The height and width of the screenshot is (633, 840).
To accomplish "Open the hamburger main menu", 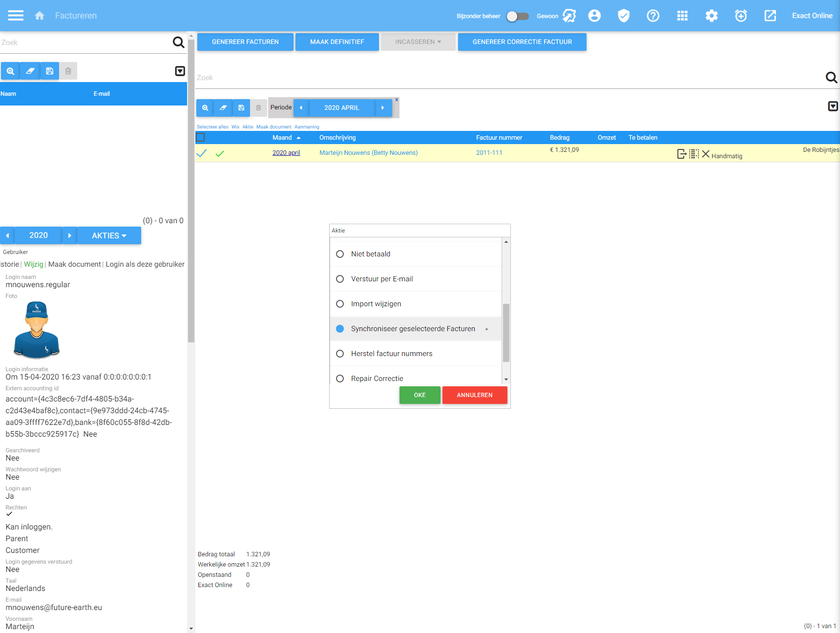I will tap(16, 16).
